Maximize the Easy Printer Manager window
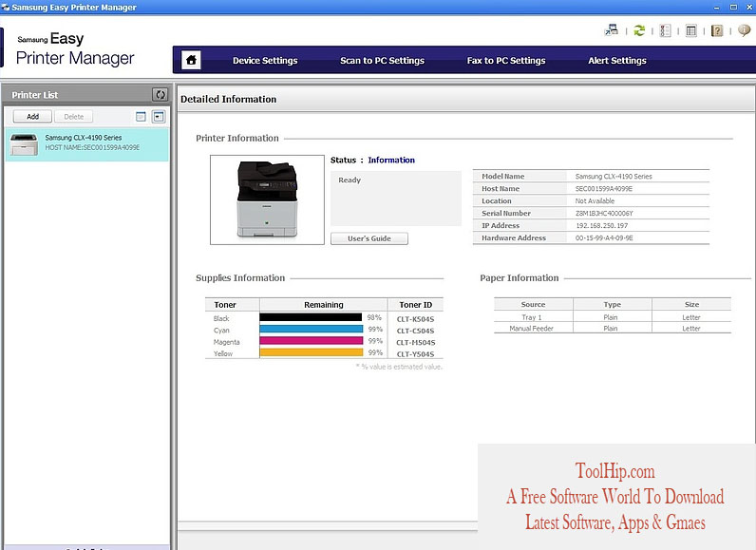This screenshot has height=550, width=756. pos(733,8)
